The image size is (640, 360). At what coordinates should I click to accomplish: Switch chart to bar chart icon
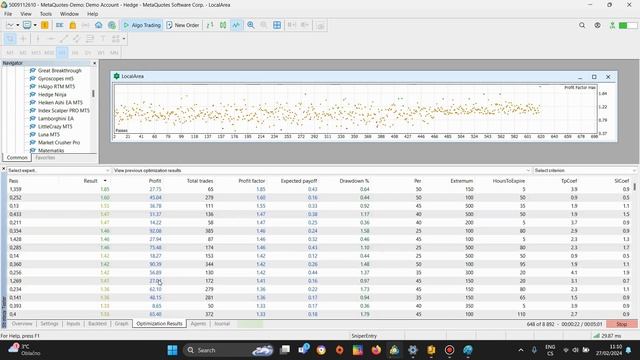(x=210, y=25)
